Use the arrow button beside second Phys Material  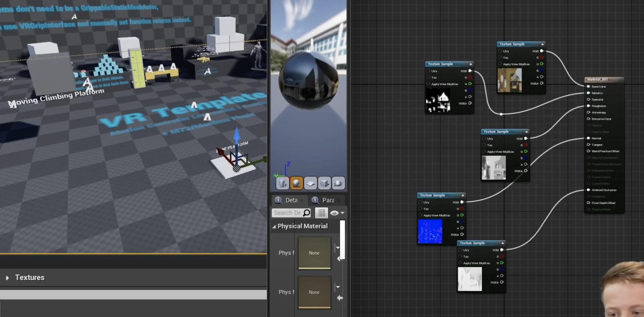(x=340, y=298)
